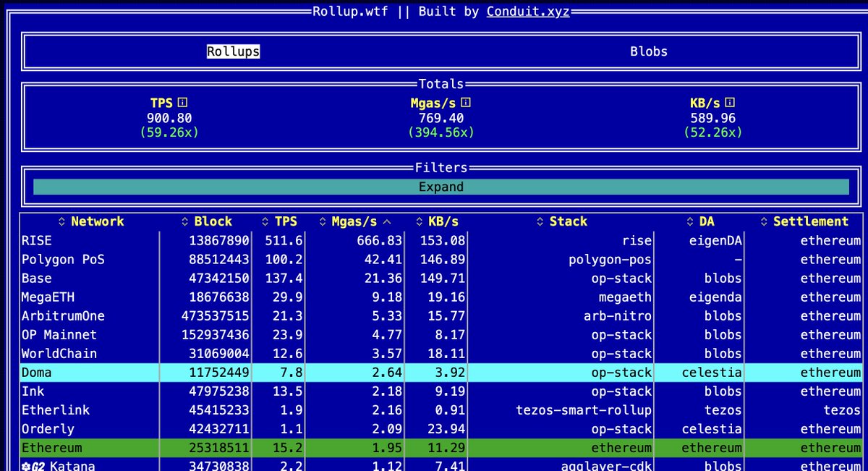This screenshot has height=471, width=868.
Task: Select the Etherlink network row
Action: 441,410
